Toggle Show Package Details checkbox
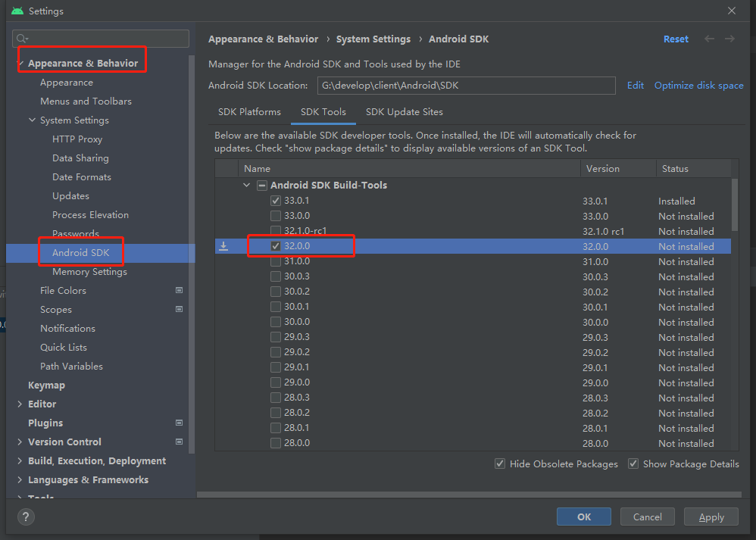This screenshot has height=540, width=756. click(633, 464)
